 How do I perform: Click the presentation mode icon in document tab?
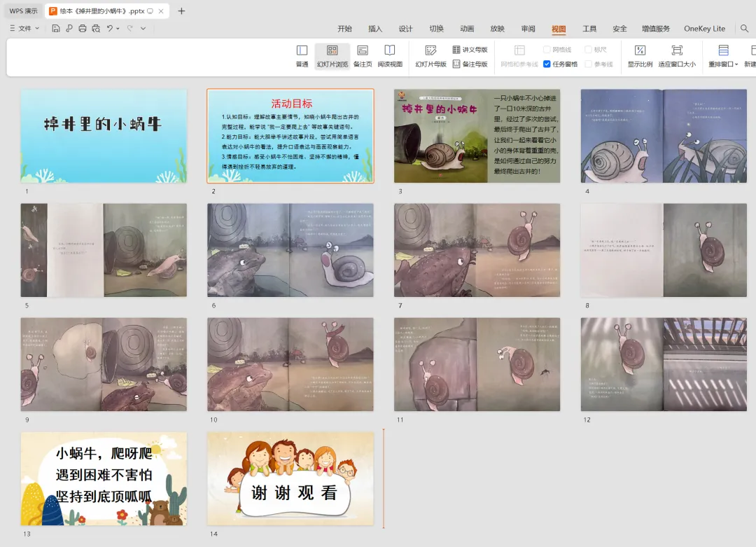[x=150, y=11]
